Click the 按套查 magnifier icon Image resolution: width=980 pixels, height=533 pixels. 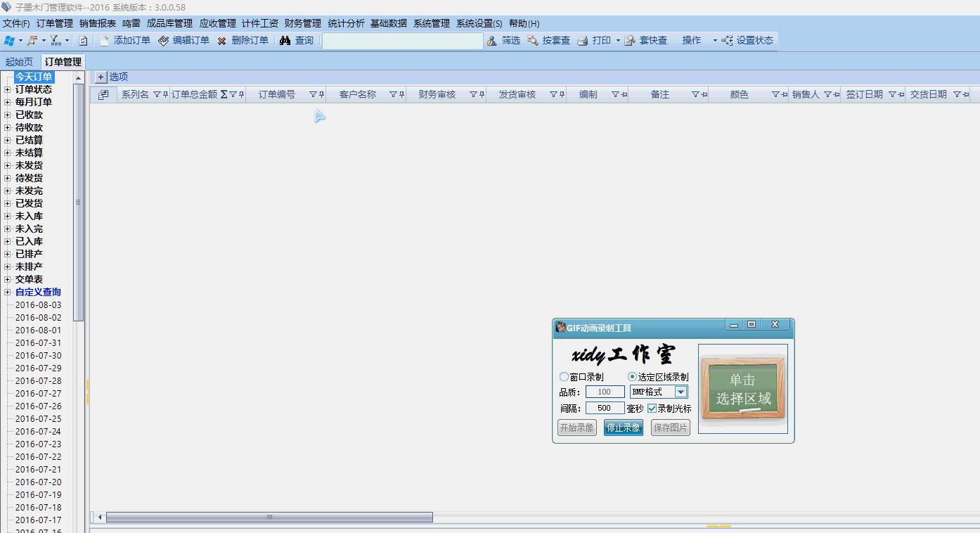(533, 41)
